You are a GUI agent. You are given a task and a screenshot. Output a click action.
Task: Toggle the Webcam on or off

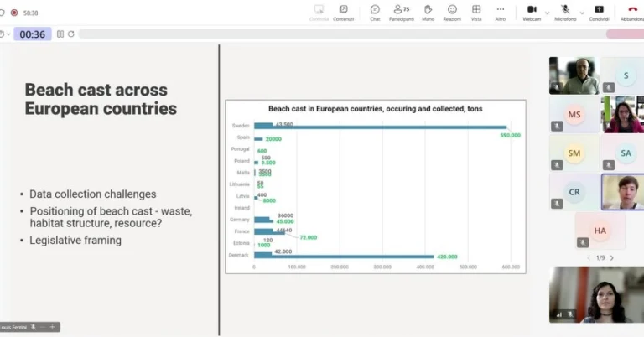532,12
